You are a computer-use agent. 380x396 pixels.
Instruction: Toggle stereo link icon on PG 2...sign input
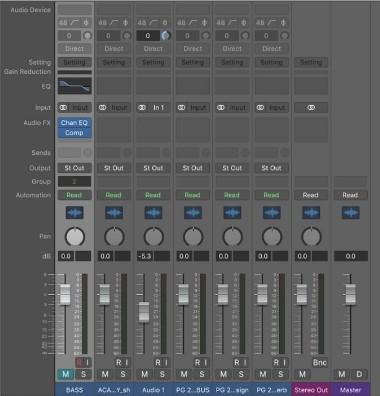[x=221, y=108]
